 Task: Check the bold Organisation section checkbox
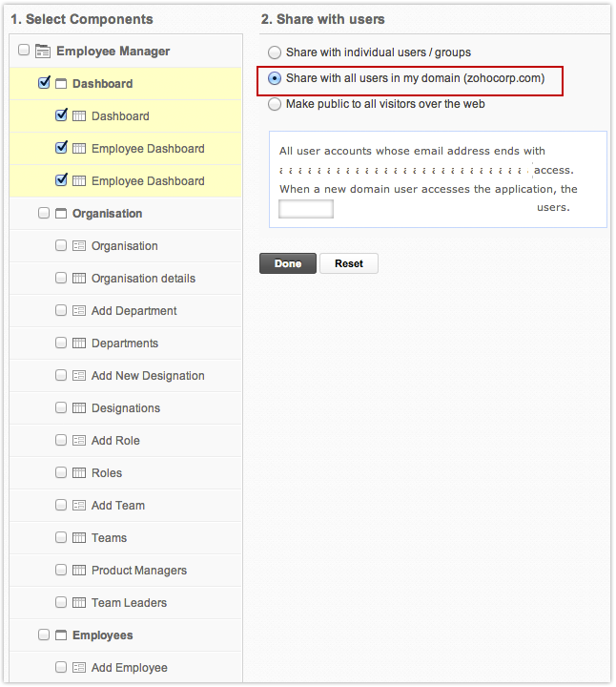(44, 213)
